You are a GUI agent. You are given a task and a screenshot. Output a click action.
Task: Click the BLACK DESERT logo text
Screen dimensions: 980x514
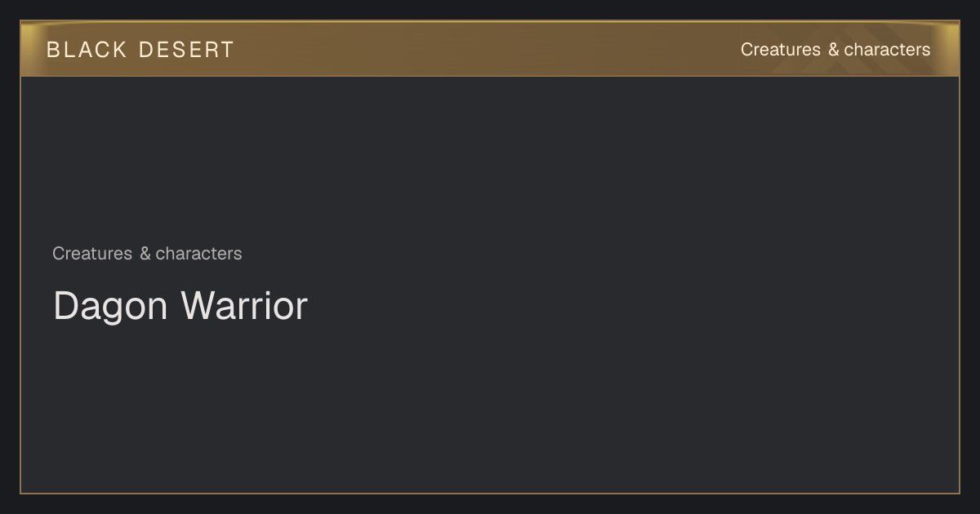(140, 50)
